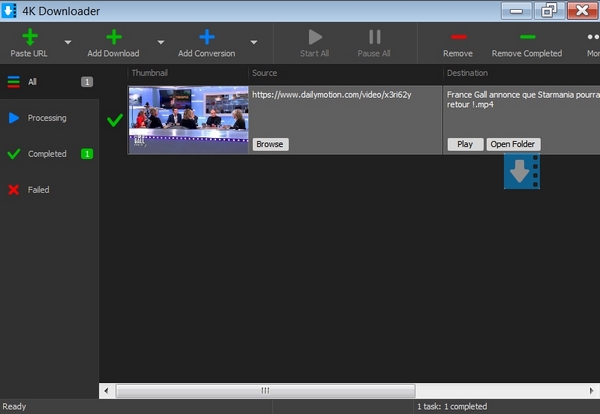The height and width of the screenshot is (414, 600).
Task: Click the Completed green check icon in the sidebar
Action: pos(14,154)
